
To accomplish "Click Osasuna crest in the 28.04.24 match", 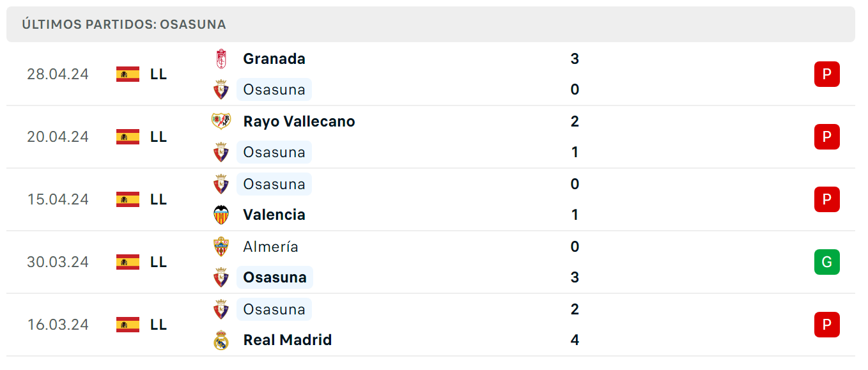I will tap(221, 89).
